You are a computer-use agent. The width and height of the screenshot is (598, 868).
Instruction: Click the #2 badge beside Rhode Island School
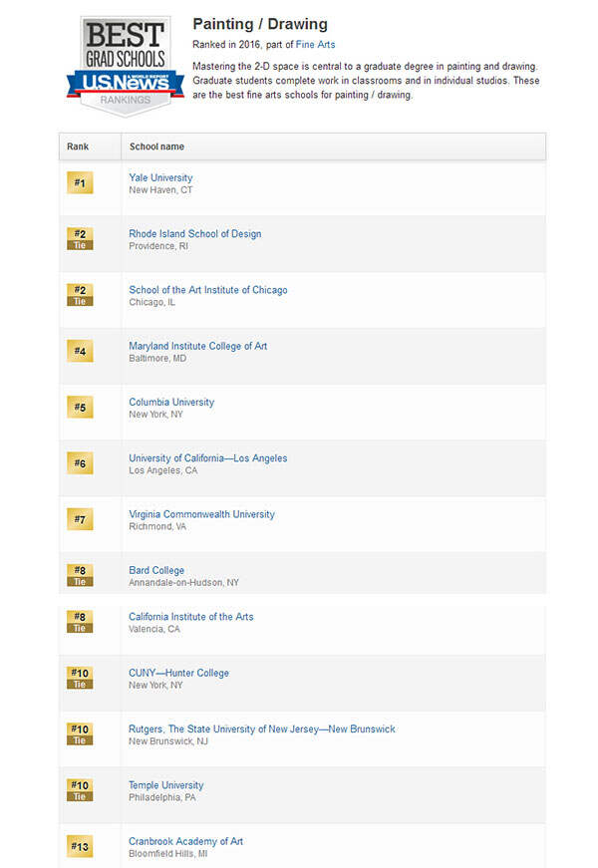pyautogui.click(x=80, y=239)
